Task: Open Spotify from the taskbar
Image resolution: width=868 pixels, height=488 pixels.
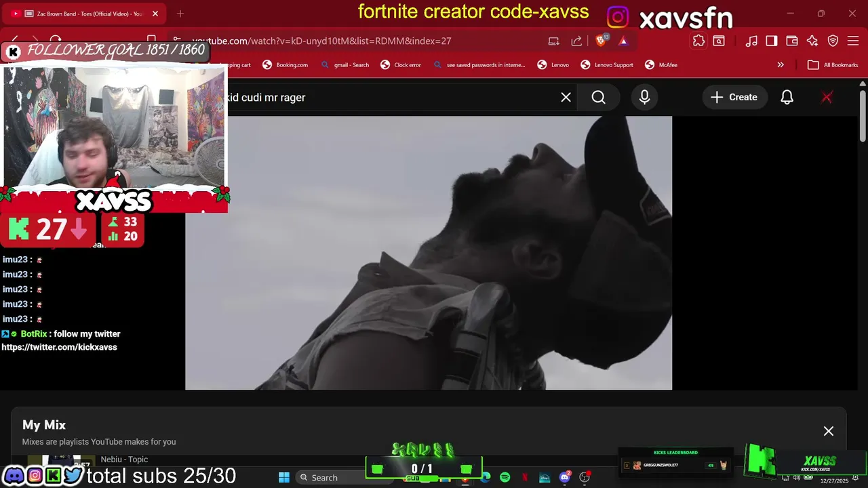Action: pyautogui.click(x=505, y=477)
